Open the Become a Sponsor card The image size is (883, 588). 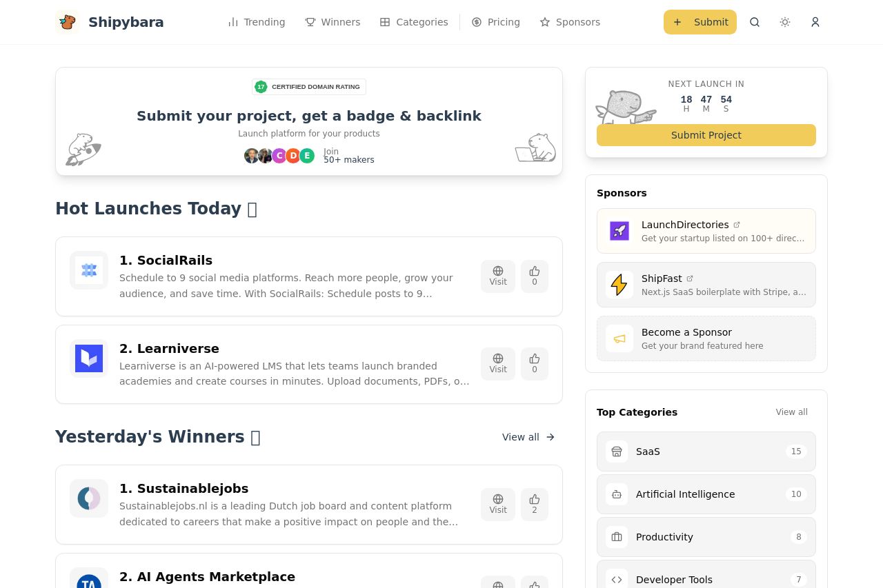[706, 338]
